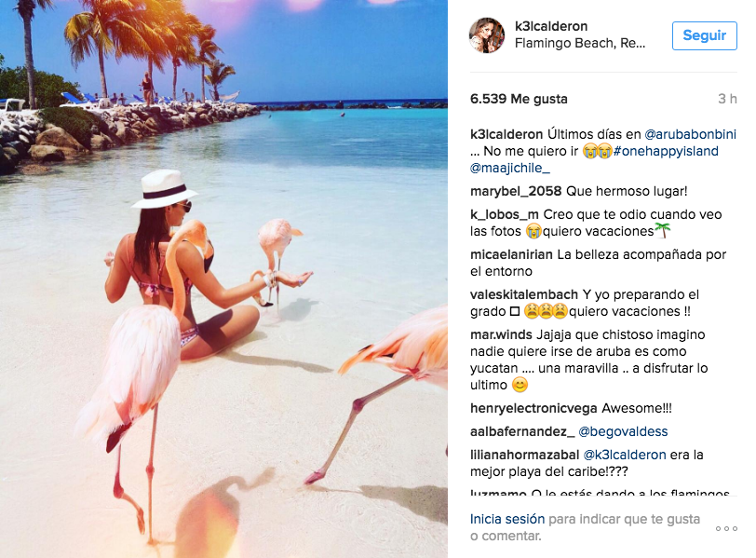Viewport: 756px width, 558px height.
Task: Open the @arubabonbini mention
Action: (691, 134)
